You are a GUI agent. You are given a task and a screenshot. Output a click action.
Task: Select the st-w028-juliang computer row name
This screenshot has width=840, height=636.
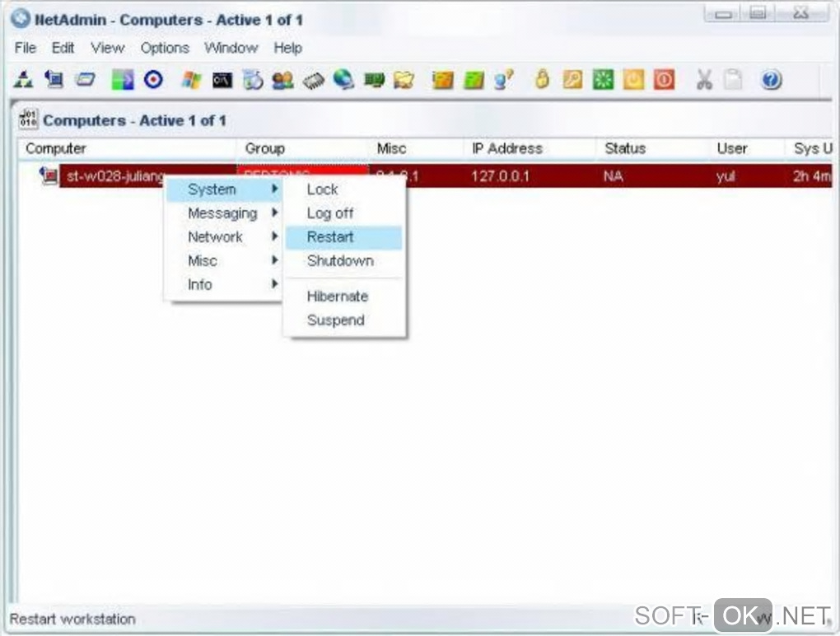[x=115, y=176]
